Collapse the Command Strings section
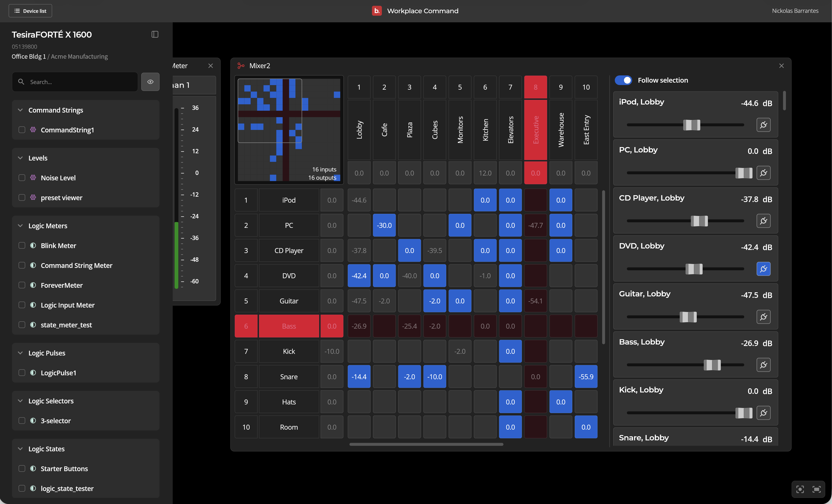This screenshot has width=832, height=504. coord(20,110)
